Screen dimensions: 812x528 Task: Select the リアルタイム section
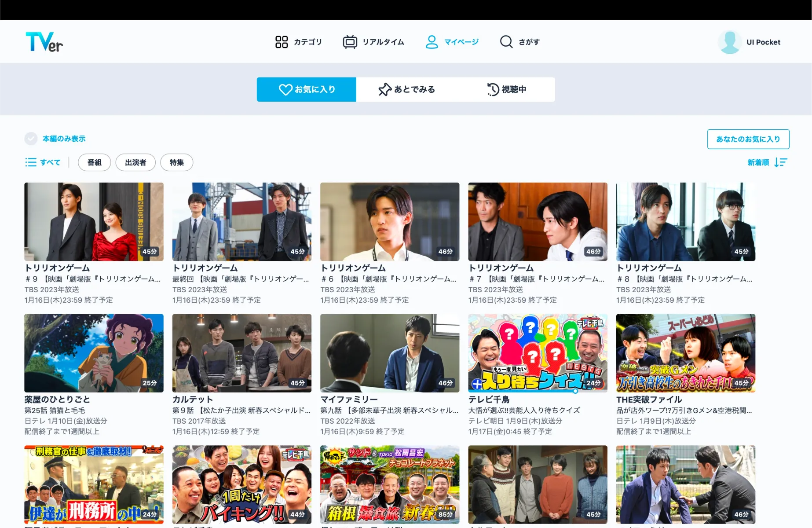(373, 42)
